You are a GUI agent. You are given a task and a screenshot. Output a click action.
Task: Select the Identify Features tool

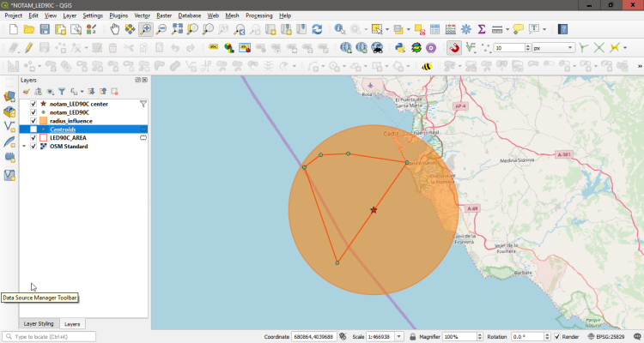(x=340, y=29)
